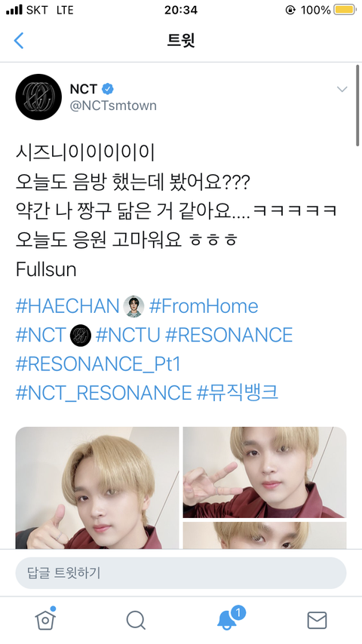Open the Messages envelope tab
The image size is (362, 644).
click(317, 620)
